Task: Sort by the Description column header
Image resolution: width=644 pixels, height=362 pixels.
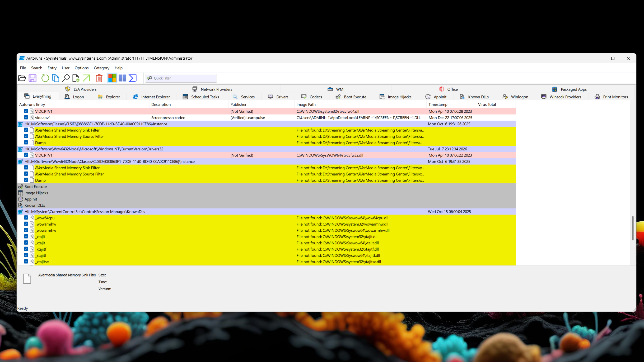Action: (189, 104)
